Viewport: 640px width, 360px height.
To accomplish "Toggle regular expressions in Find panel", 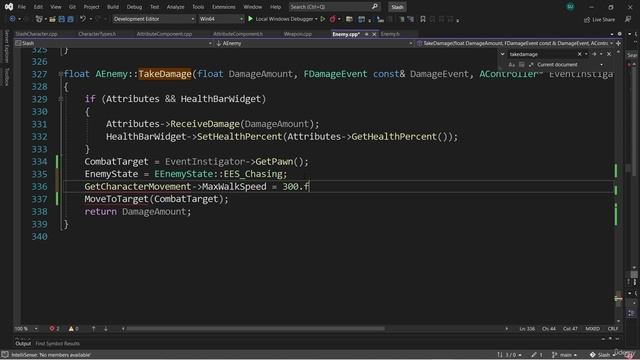I will (531, 64).
